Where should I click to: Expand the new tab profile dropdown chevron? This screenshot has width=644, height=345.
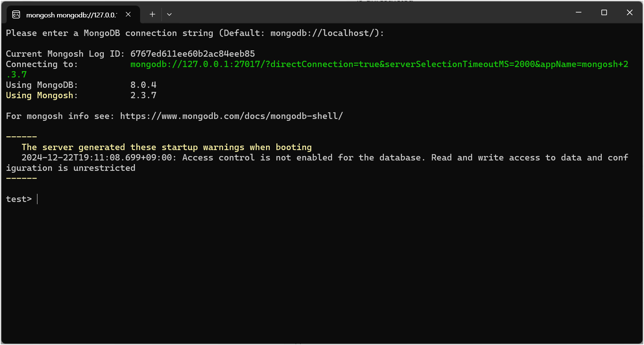point(169,14)
